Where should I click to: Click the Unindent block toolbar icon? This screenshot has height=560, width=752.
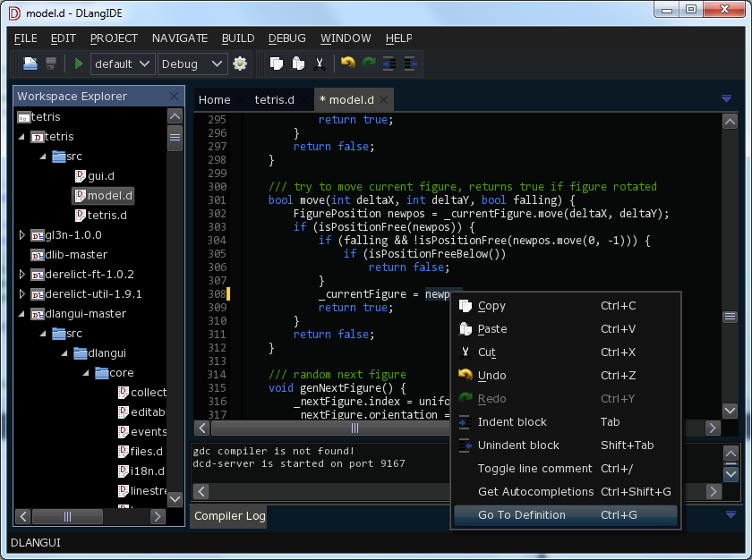tap(412, 64)
